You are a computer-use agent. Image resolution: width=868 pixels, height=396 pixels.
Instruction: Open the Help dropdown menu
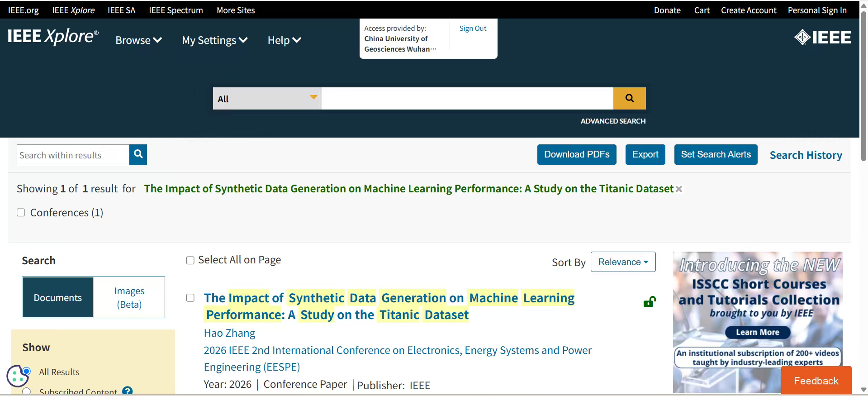pyautogui.click(x=284, y=40)
